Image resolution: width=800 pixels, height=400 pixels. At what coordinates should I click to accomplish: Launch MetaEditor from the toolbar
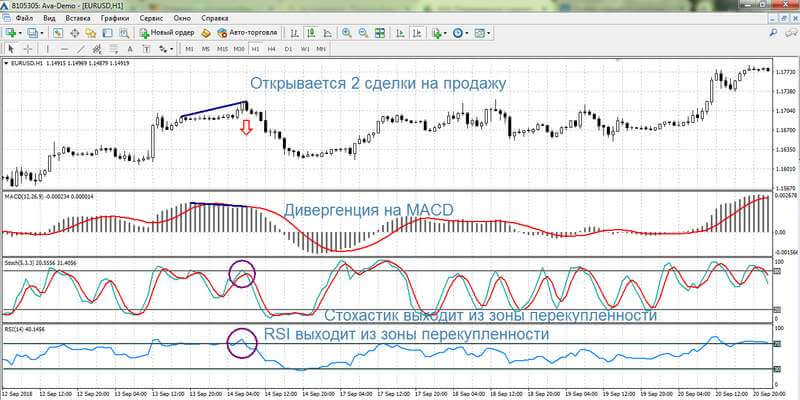[x=206, y=33]
